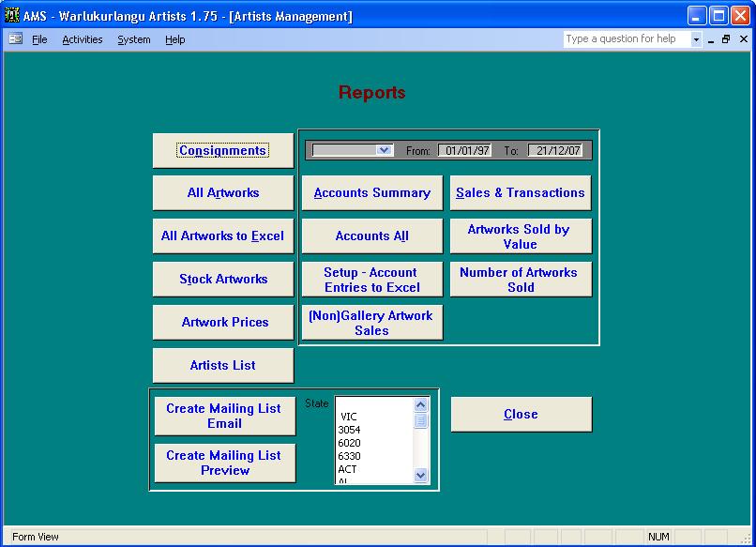
Task: Open Number of Artworks Sold report
Action: (521, 279)
